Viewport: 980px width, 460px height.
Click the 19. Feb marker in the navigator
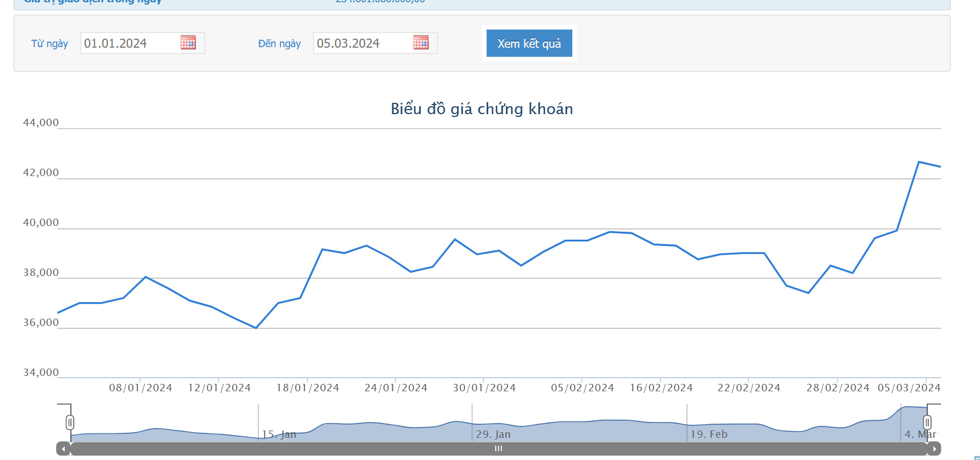709,434
